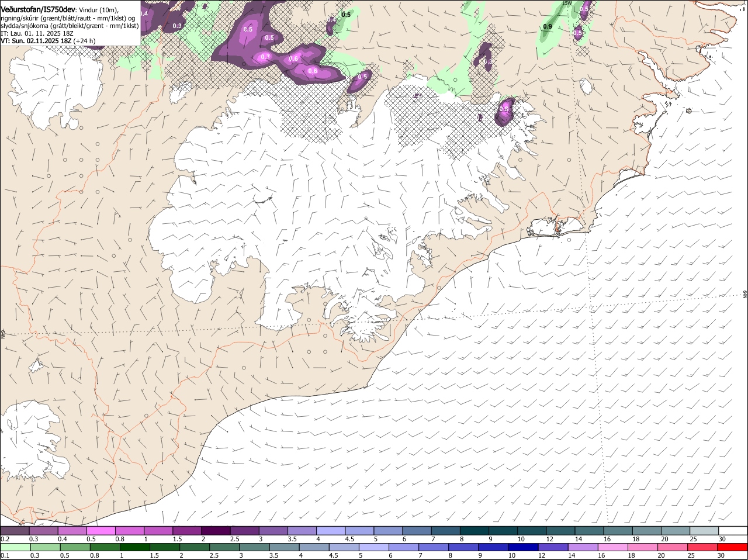The image size is (748, 560).
Task: Select the pink snow-scale swatch between 0.5 and 0.8
Action: click(x=101, y=531)
